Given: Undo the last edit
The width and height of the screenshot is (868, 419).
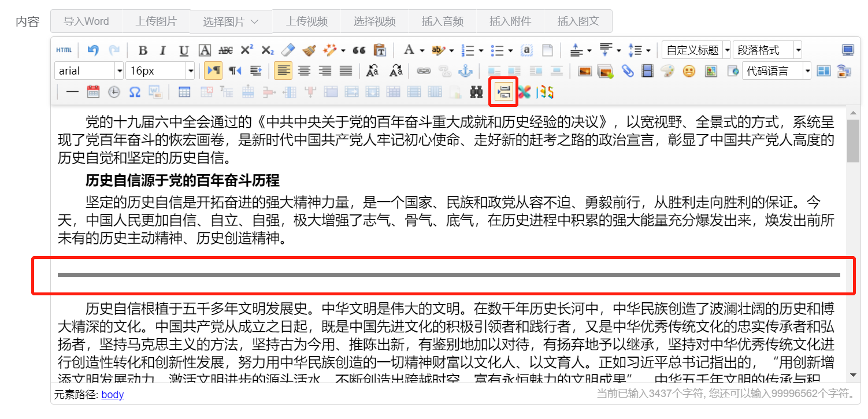Looking at the screenshot, I should (x=93, y=50).
